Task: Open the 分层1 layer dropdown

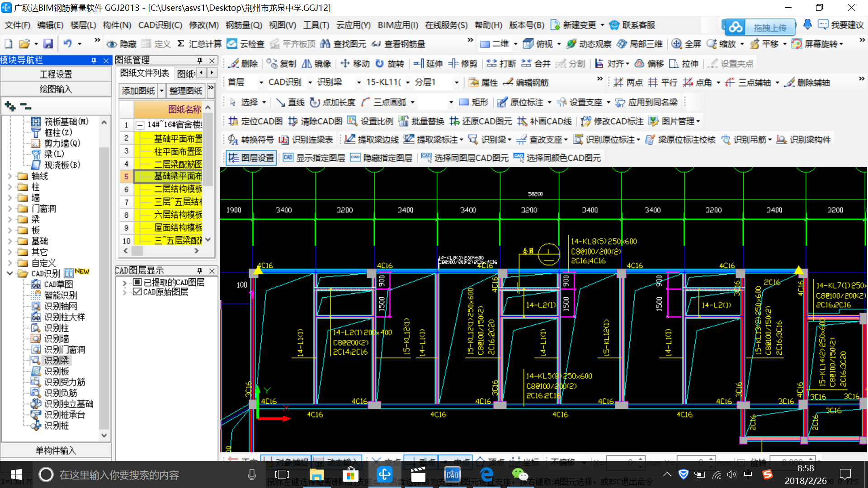Action: pyautogui.click(x=457, y=83)
